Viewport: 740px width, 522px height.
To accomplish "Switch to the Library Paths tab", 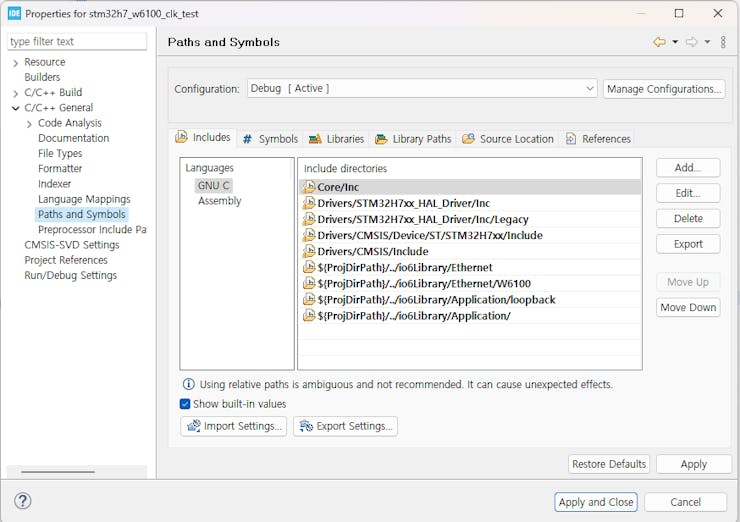I will (x=413, y=139).
